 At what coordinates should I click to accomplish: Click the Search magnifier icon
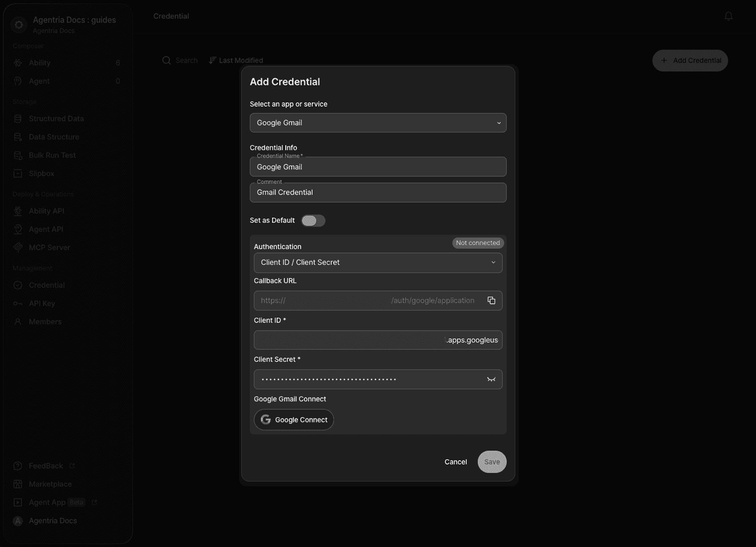[166, 60]
